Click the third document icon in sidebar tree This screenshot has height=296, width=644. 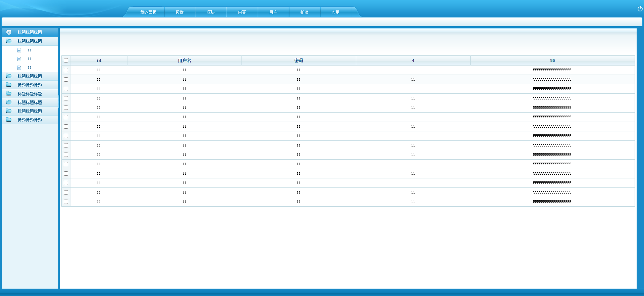pos(19,68)
